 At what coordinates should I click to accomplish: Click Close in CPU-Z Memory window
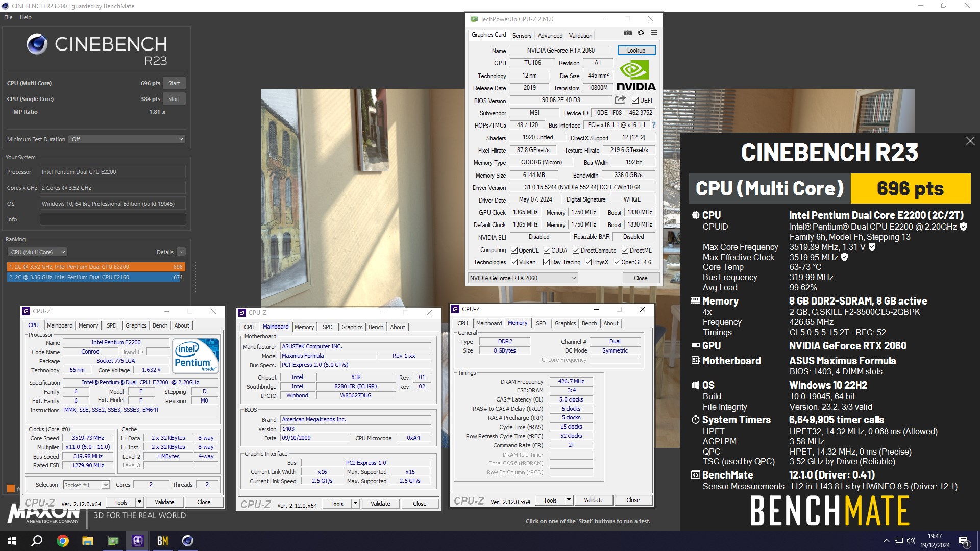(x=633, y=500)
